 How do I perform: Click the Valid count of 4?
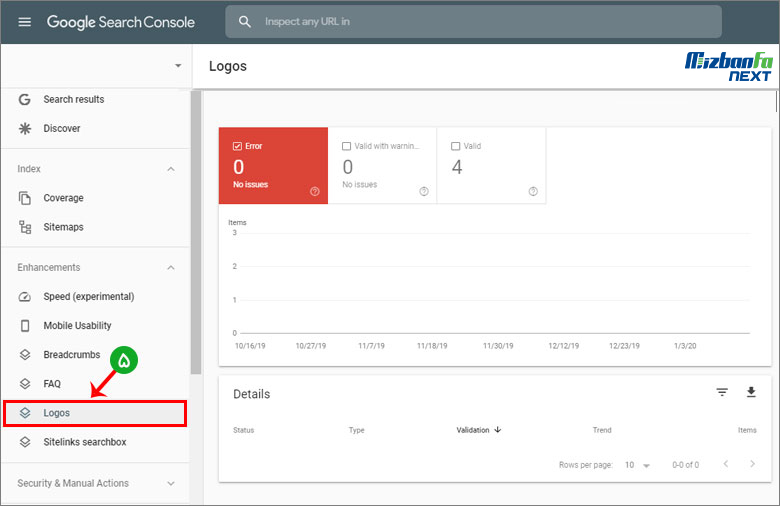point(457,167)
